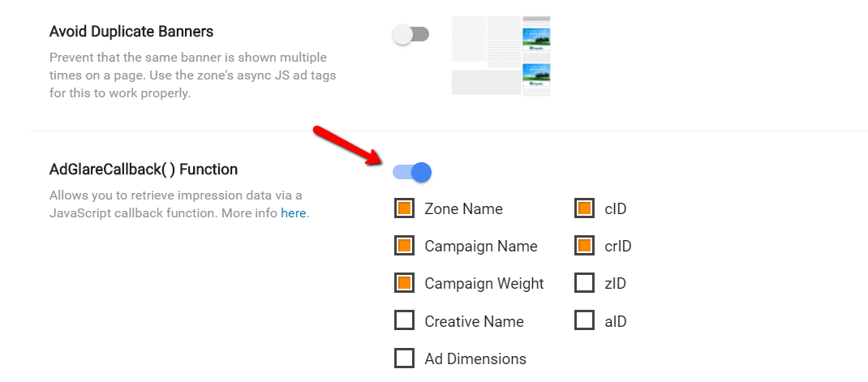Open the 'here' more info link
The height and width of the screenshot is (382, 868).
[294, 212]
